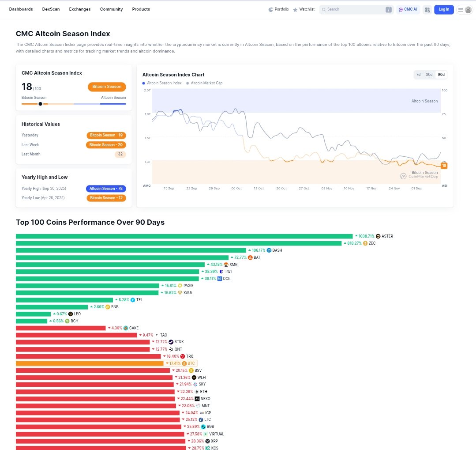Image resolution: width=476 pixels, height=450 pixels.
Task: Click the Log In button
Action: point(444,9)
